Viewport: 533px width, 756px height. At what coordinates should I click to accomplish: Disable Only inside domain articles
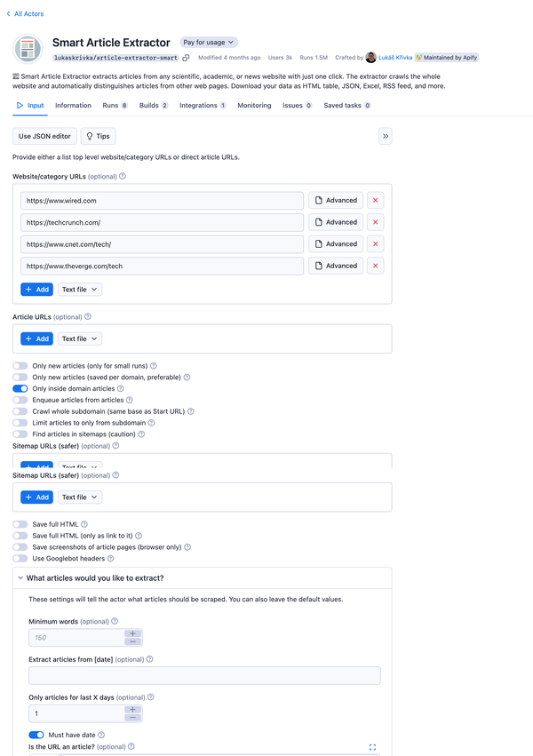20,388
